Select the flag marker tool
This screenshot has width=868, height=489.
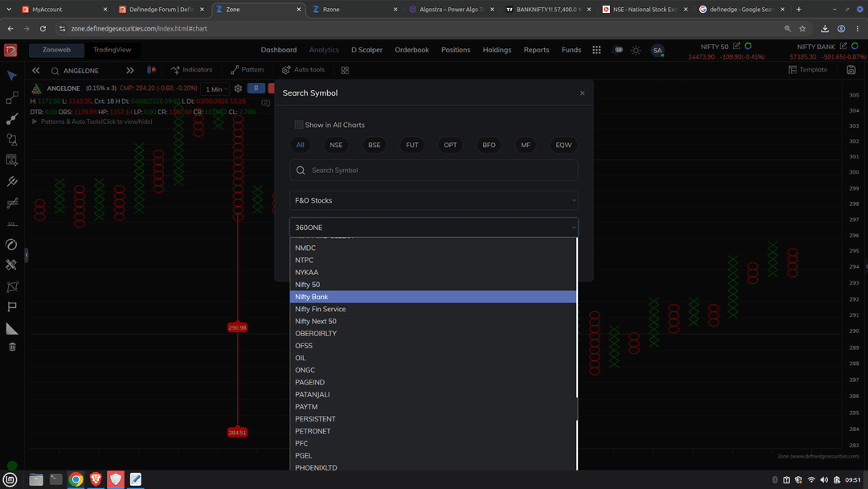[11, 306]
